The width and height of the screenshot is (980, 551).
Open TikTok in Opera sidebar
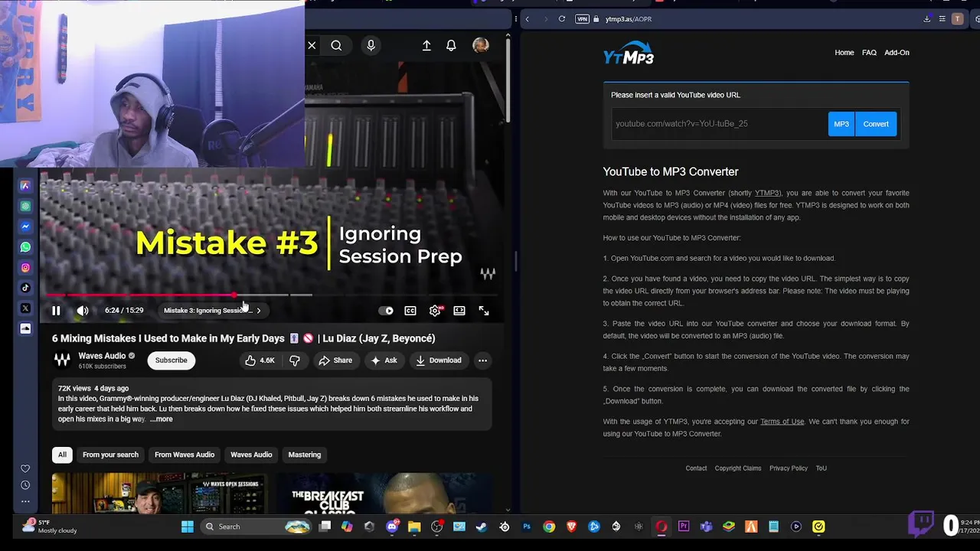point(25,288)
